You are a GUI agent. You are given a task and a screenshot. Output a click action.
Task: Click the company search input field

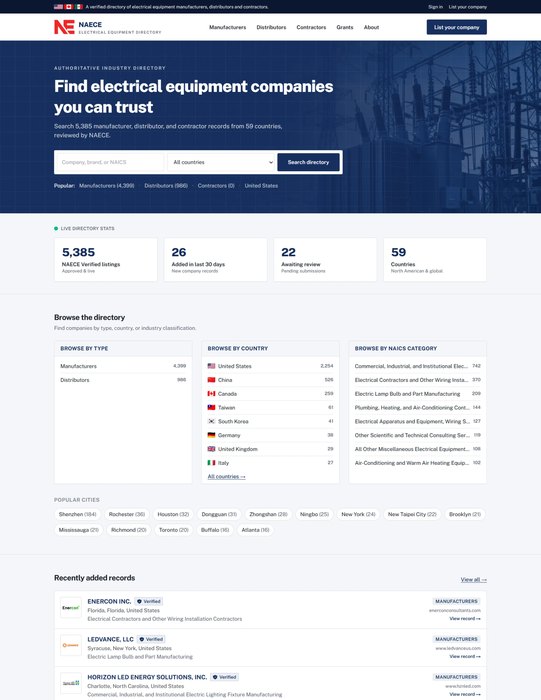(110, 162)
